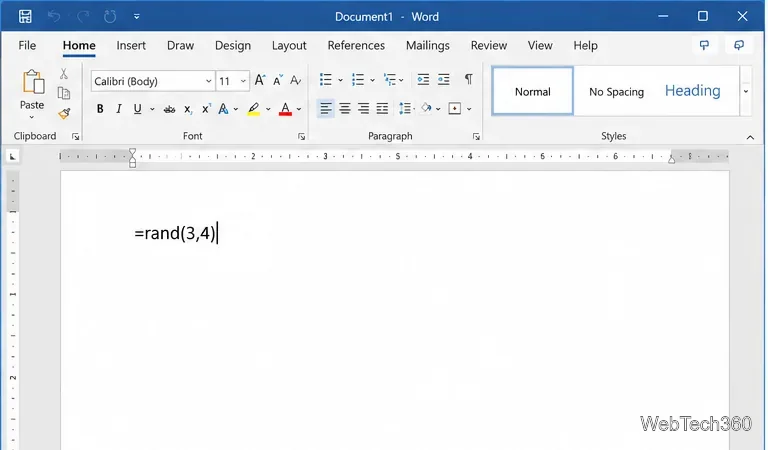Toggle Underline formatting

click(x=138, y=109)
